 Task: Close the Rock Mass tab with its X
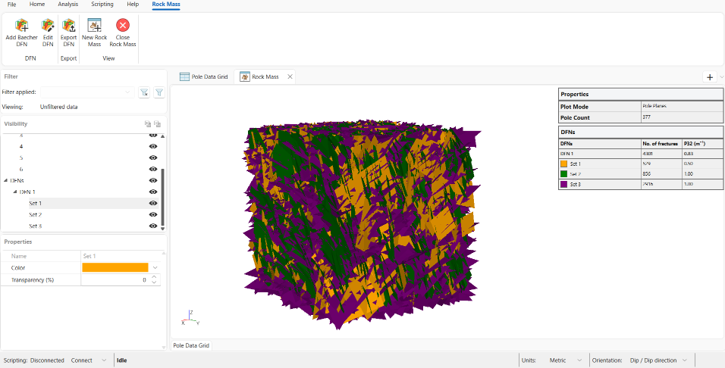[290, 77]
